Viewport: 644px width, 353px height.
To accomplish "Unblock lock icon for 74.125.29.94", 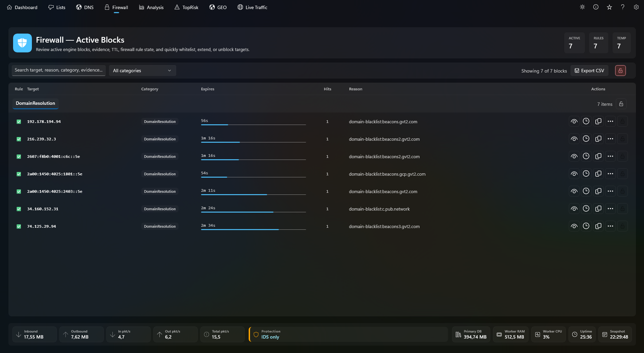I will 623,226.
